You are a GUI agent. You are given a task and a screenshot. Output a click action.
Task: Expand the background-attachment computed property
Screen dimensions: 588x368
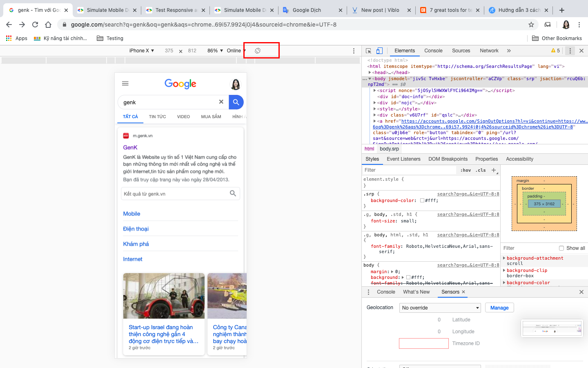(504, 258)
